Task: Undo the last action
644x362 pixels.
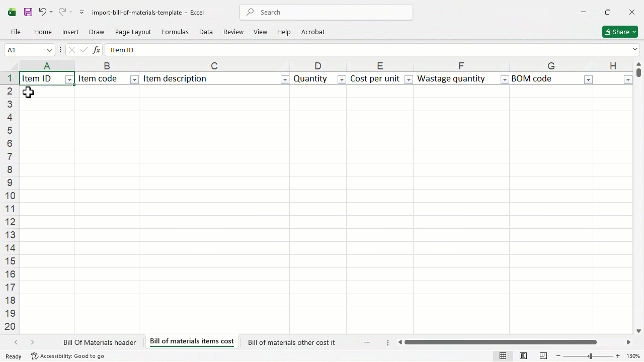Action: pos(42,12)
